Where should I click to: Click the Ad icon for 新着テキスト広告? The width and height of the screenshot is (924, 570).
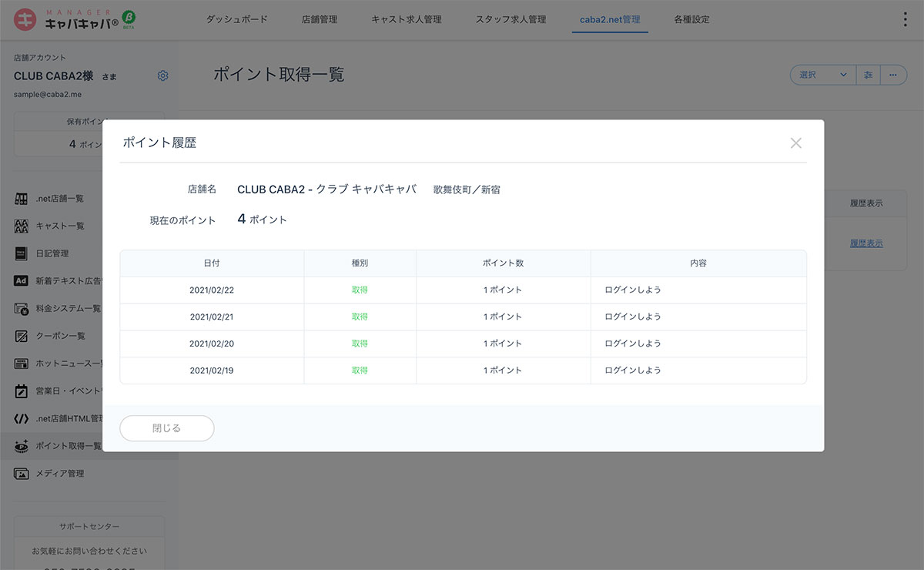point(22,281)
